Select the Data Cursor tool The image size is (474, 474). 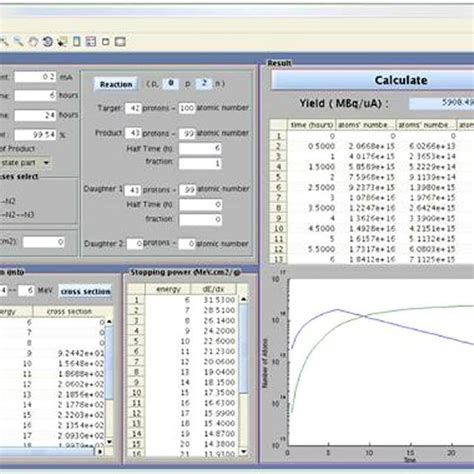(x=62, y=42)
